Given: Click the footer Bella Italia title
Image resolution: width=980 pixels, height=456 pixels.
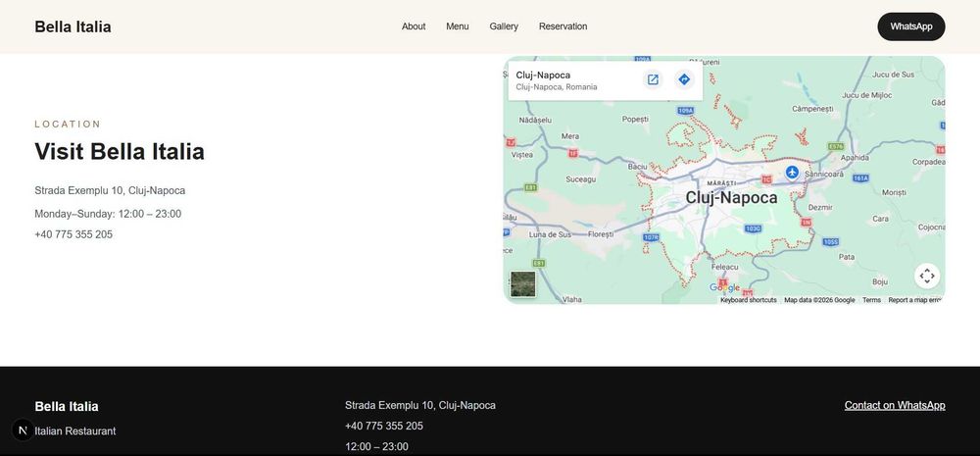Looking at the screenshot, I should (67, 407).
